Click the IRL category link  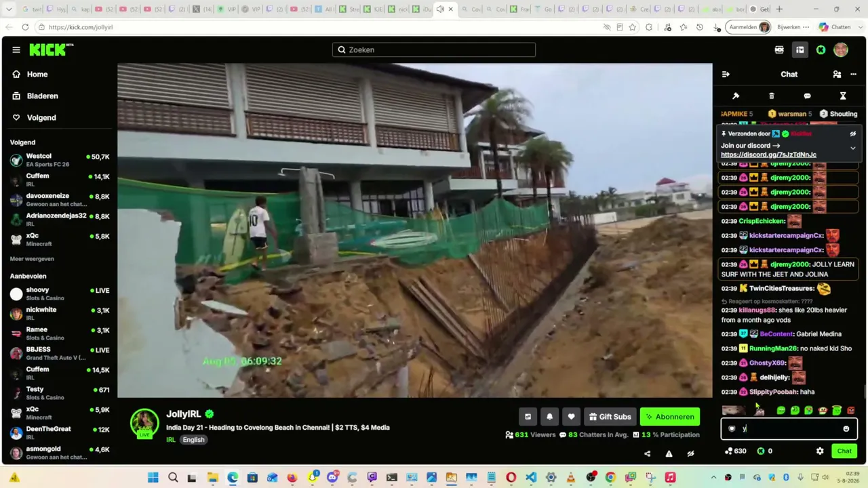[171, 439]
